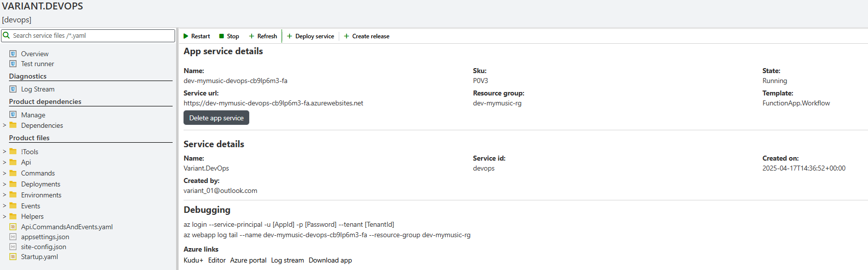Expand the Dependencies folder chevron

pos(4,125)
